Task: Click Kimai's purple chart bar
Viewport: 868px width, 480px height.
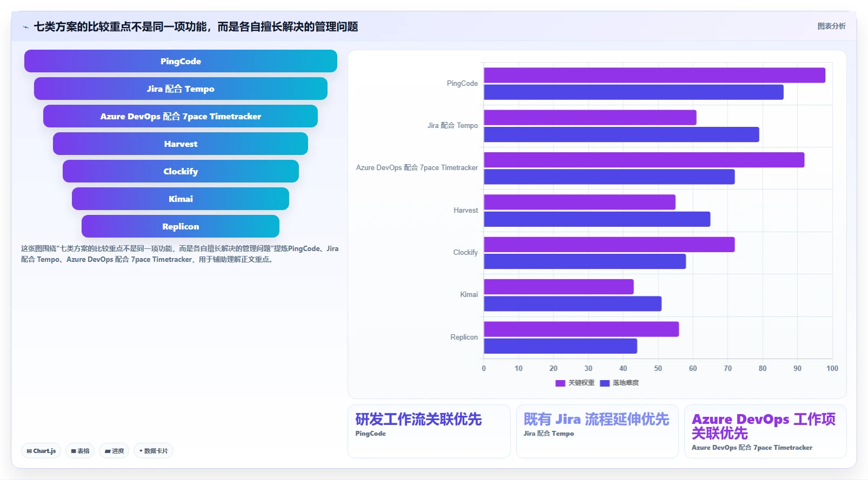Action: pyautogui.click(x=559, y=287)
